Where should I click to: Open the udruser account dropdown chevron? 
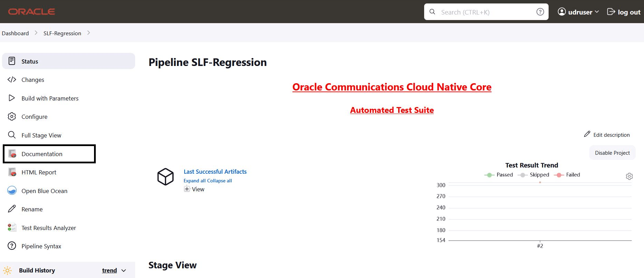(597, 12)
